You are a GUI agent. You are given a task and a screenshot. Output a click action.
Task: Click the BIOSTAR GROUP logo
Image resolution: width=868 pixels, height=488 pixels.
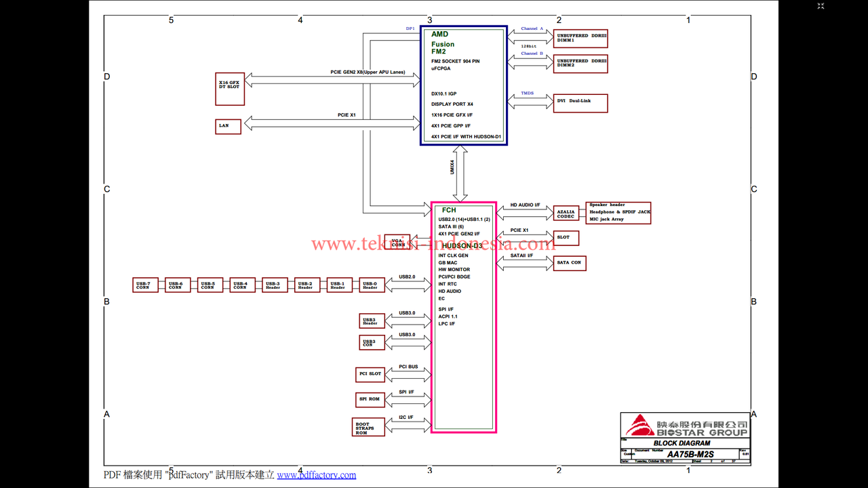[x=685, y=425]
